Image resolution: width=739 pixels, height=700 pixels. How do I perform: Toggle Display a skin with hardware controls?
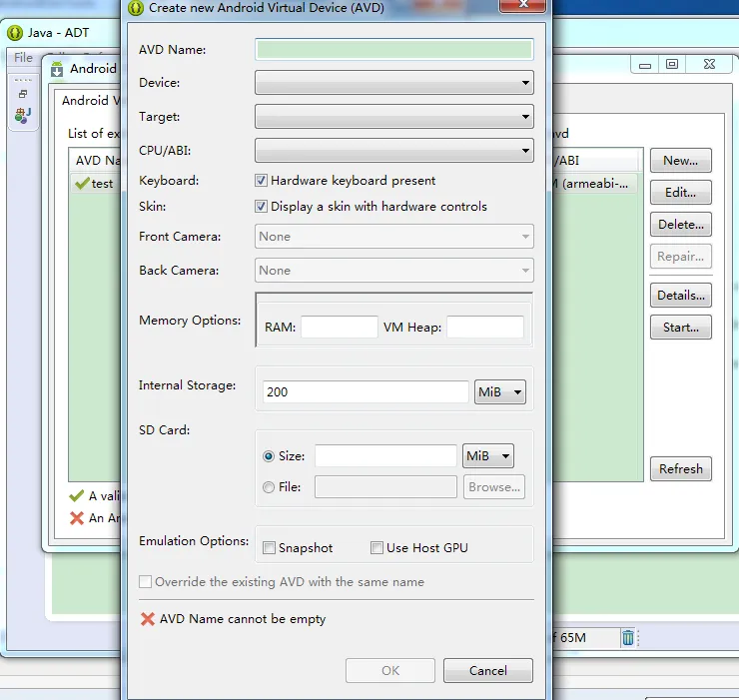(262, 207)
